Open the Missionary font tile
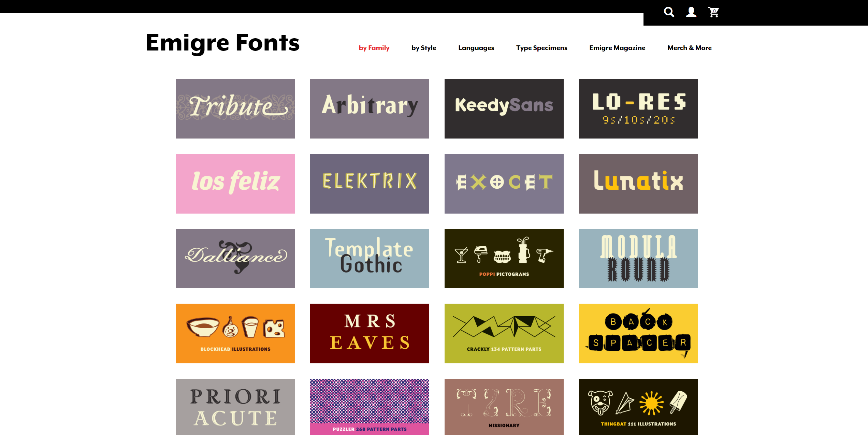 504,407
